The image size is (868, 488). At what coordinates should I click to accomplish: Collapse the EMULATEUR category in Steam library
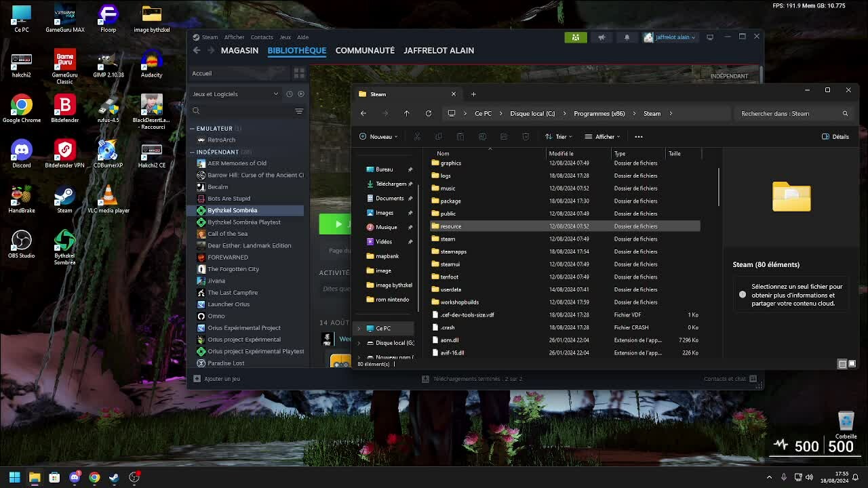pos(192,128)
